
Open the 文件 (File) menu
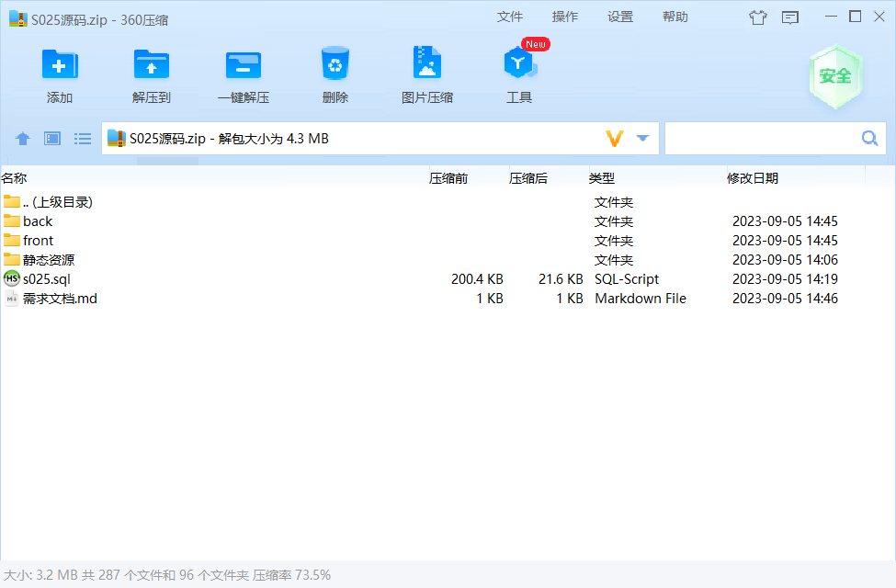point(510,17)
